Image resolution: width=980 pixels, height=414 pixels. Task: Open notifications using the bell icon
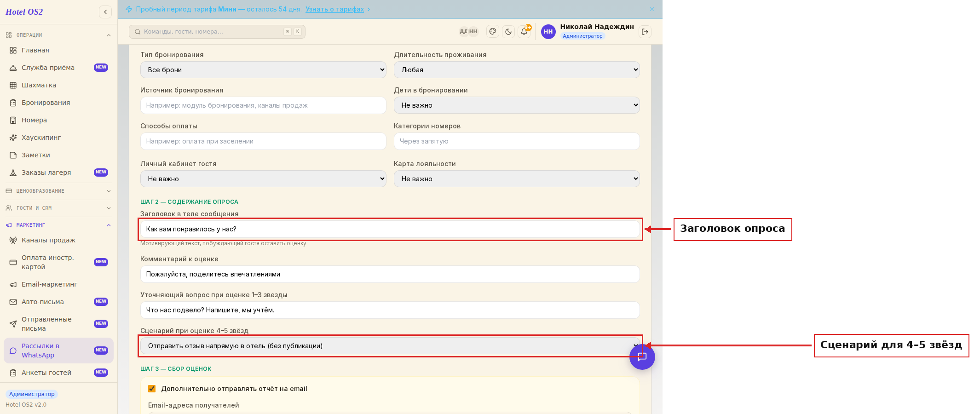[524, 31]
